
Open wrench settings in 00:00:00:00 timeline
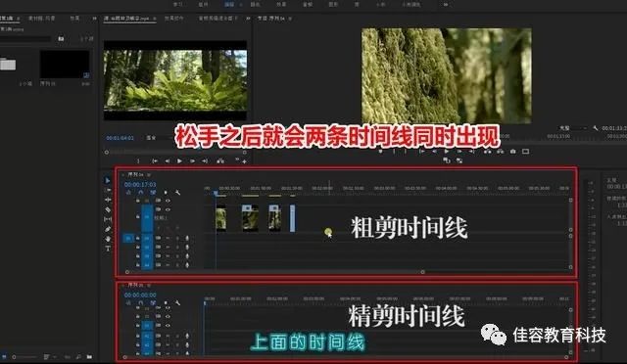tap(177, 303)
